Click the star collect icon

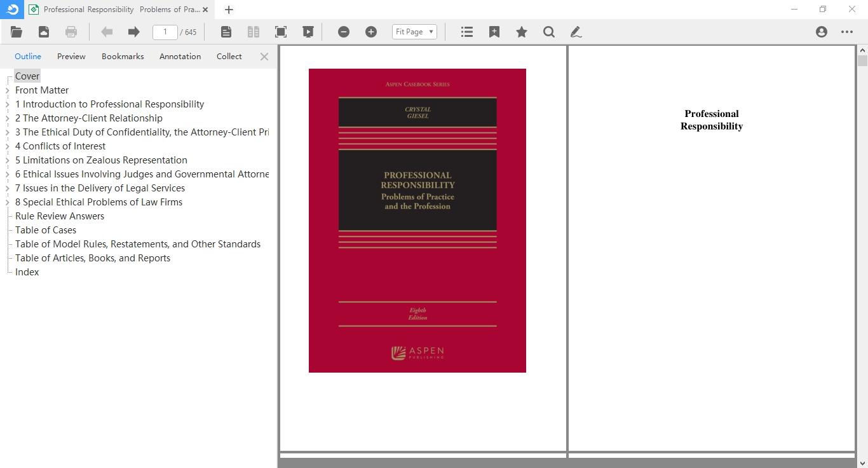[x=522, y=32]
